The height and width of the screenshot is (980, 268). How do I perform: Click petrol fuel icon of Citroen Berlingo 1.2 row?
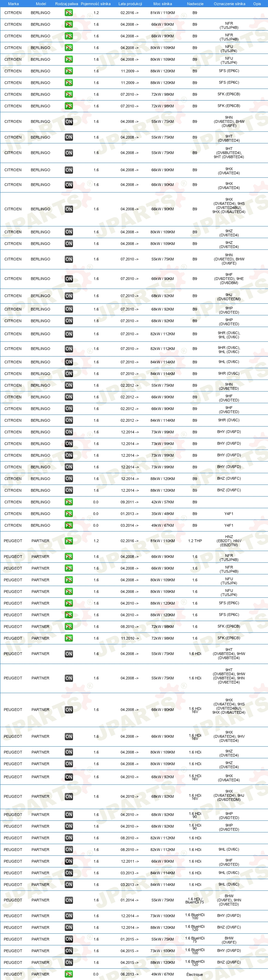pos(69,13)
